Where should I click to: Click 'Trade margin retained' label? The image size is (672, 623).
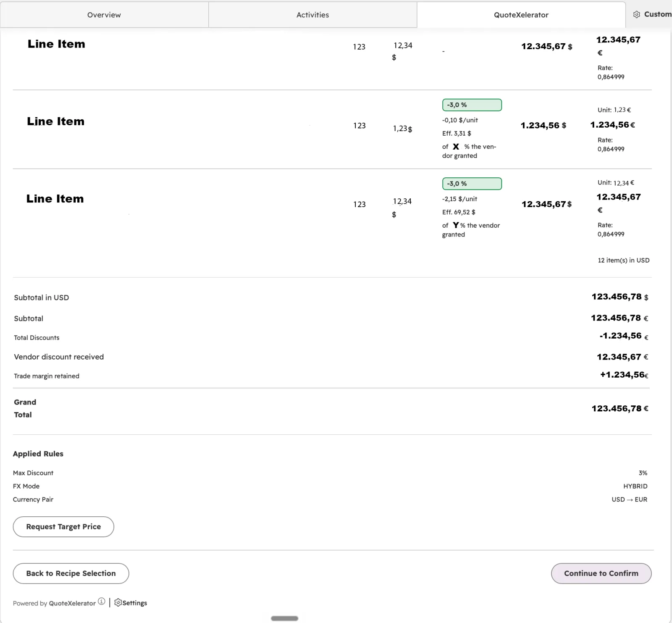(47, 376)
